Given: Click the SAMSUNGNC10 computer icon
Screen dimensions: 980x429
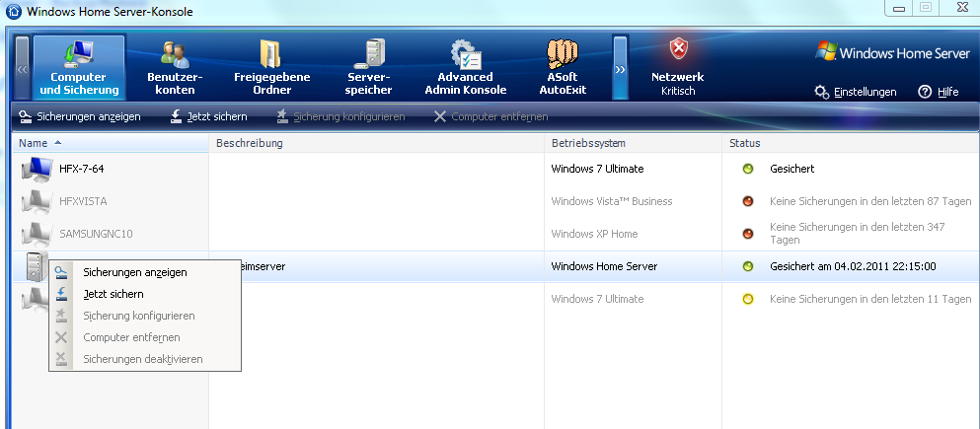Looking at the screenshot, I should (x=37, y=234).
